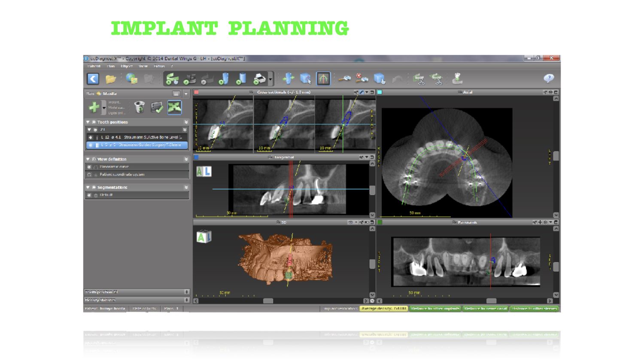644x362 pixels.
Task: Open the Patient menu
Action: click(94, 66)
